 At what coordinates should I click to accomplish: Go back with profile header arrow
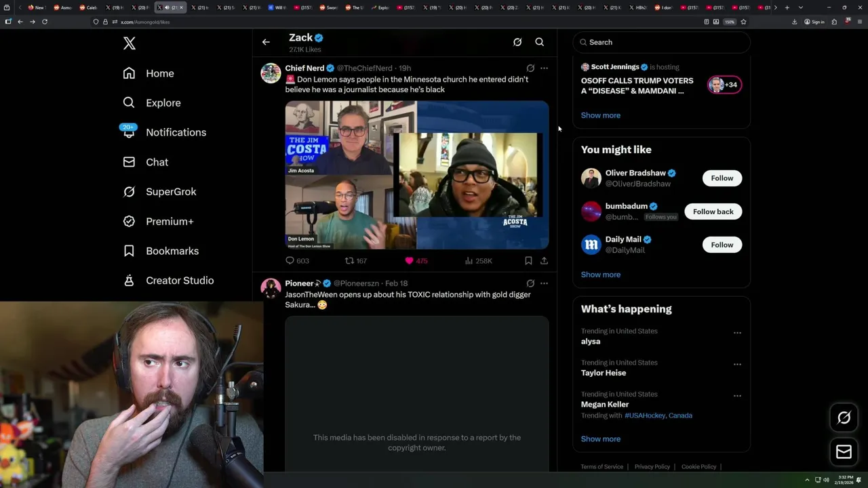[x=266, y=42]
